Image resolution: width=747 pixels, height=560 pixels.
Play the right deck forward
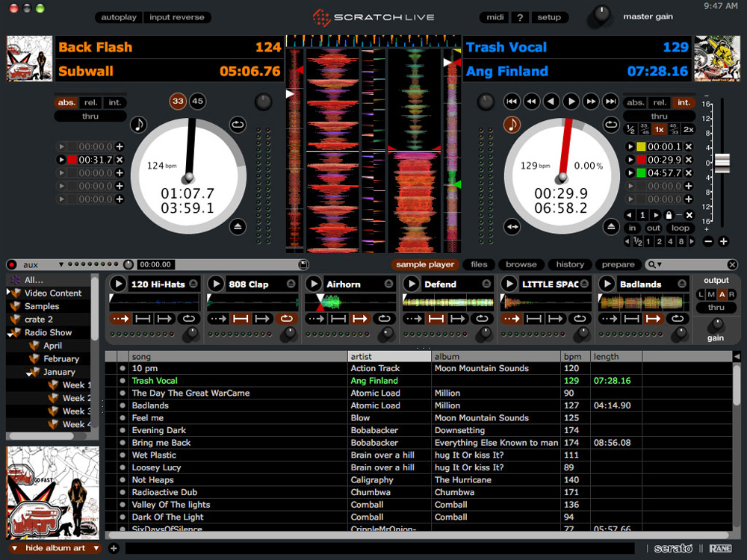[x=571, y=101]
